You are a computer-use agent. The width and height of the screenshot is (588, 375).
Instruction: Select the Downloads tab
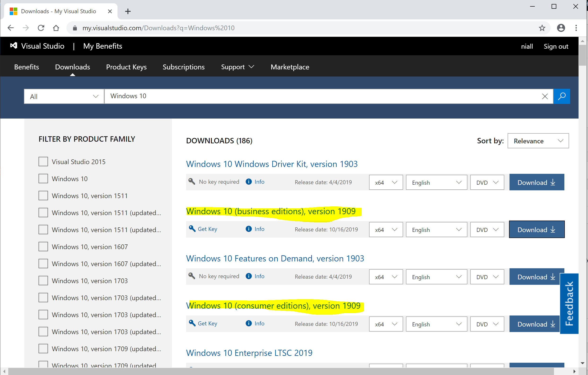[73, 67]
